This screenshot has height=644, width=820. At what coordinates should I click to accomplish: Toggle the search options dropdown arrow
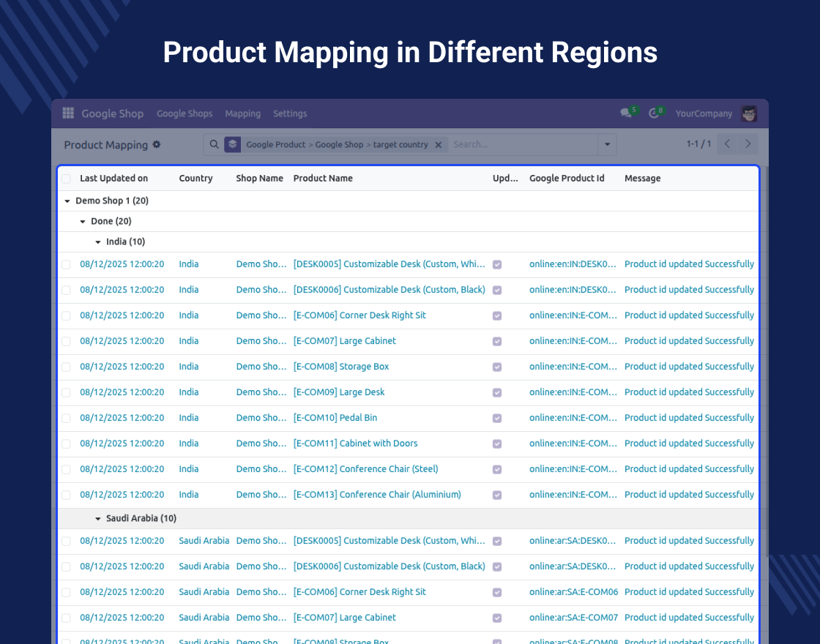coord(607,144)
